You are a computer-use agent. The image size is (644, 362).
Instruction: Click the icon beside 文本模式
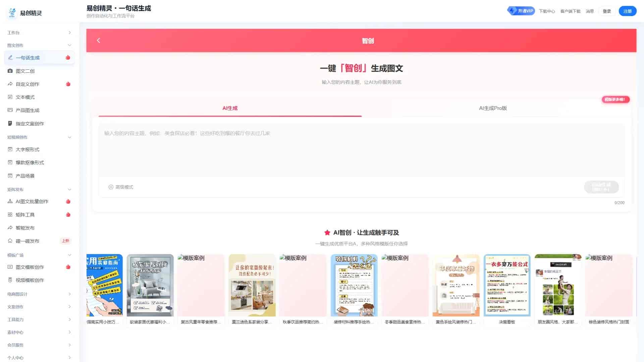tap(10, 97)
